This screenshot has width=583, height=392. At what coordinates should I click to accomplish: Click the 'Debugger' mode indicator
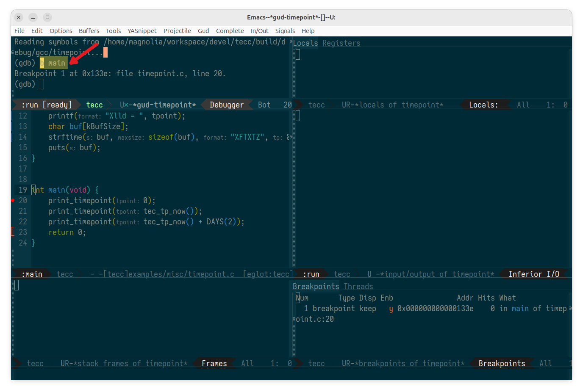[227, 105]
